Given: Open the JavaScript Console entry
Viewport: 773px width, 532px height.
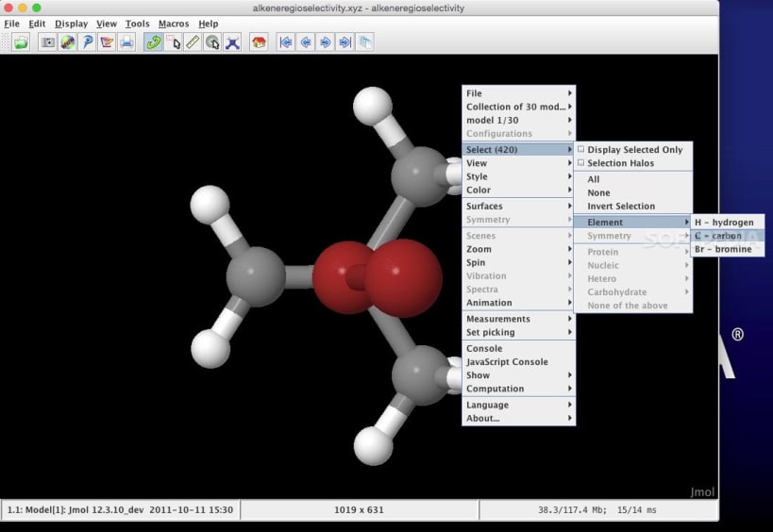Looking at the screenshot, I should coord(507,362).
